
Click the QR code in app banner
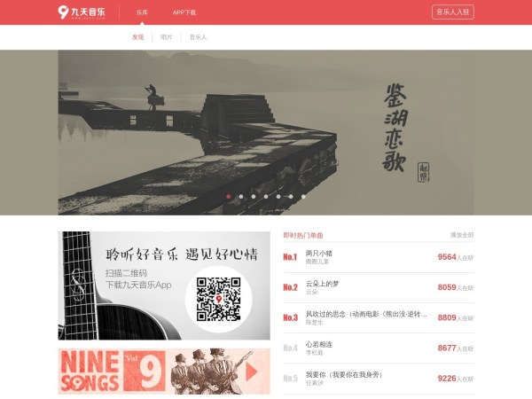218,299
